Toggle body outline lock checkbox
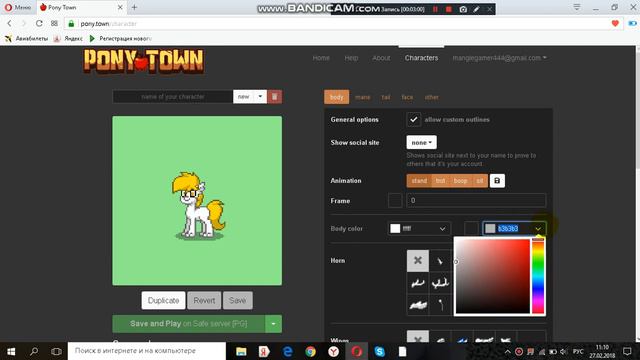Image resolution: width=640 pixels, height=360 pixels. (471, 228)
